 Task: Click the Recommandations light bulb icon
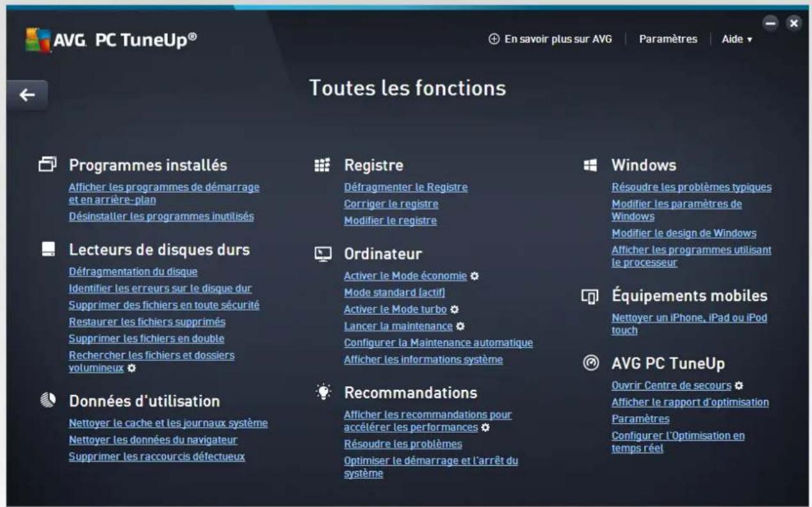tap(323, 391)
